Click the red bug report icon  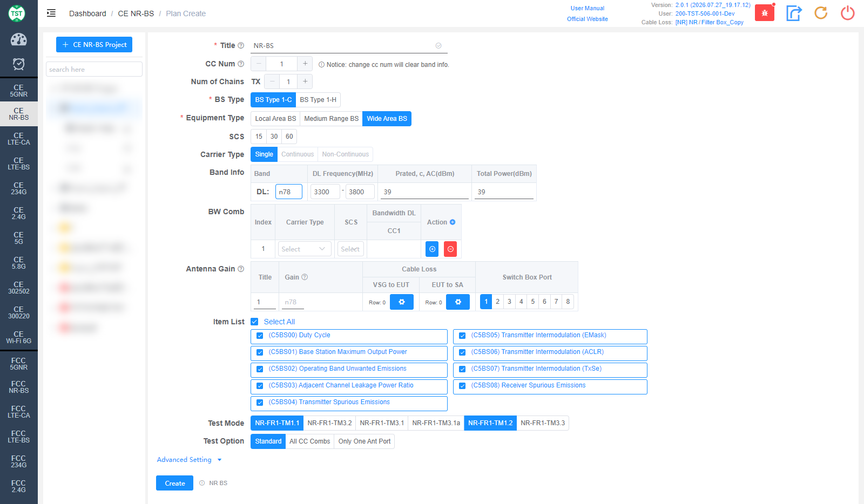click(765, 13)
